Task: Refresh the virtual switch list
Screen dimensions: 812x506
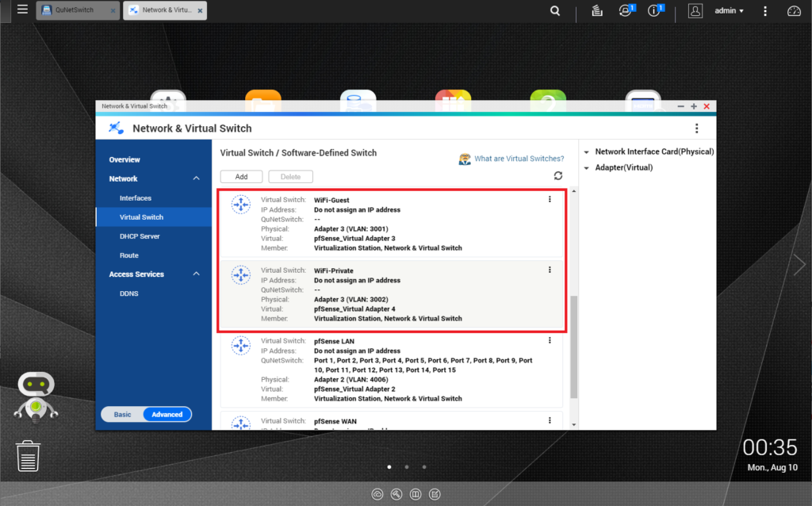Action: coord(557,175)
